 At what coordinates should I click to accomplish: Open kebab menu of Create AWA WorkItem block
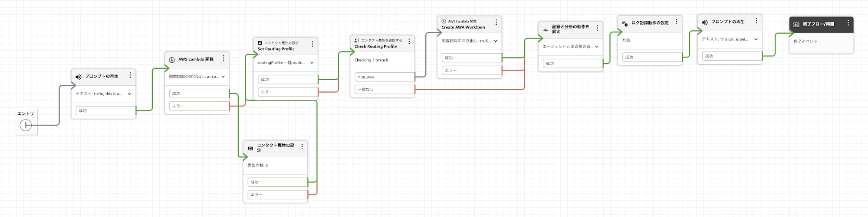click(x=496, y=22)
